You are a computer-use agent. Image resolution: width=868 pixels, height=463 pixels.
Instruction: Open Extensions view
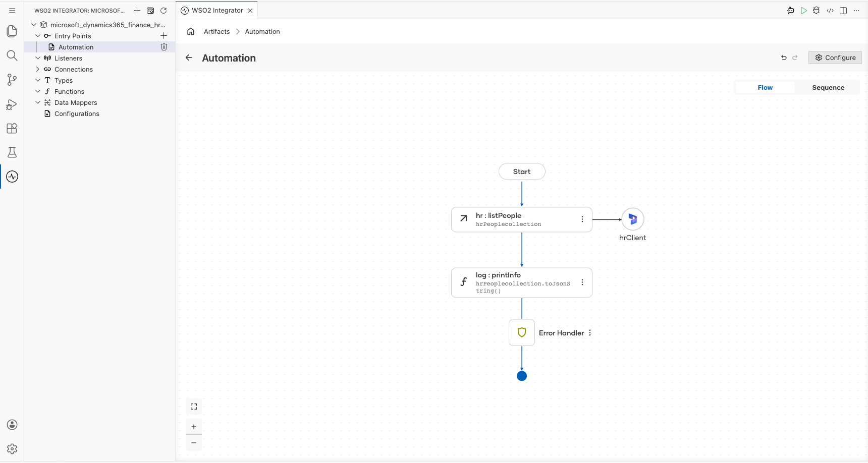(12, 128)
